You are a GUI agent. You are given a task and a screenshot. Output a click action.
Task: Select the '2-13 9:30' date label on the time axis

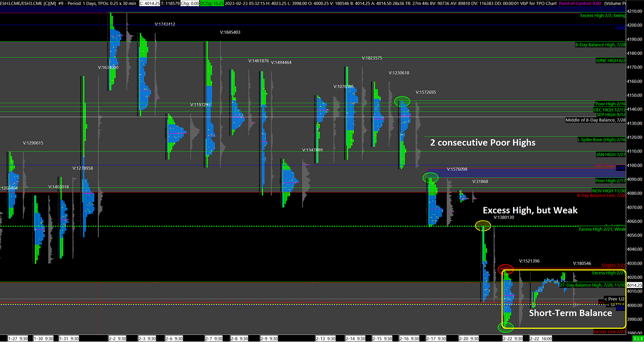tap(326, 338)
